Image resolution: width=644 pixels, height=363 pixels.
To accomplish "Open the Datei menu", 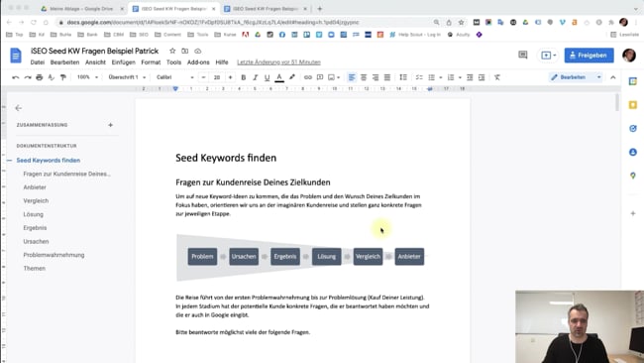I will click(x=38, y=62).
